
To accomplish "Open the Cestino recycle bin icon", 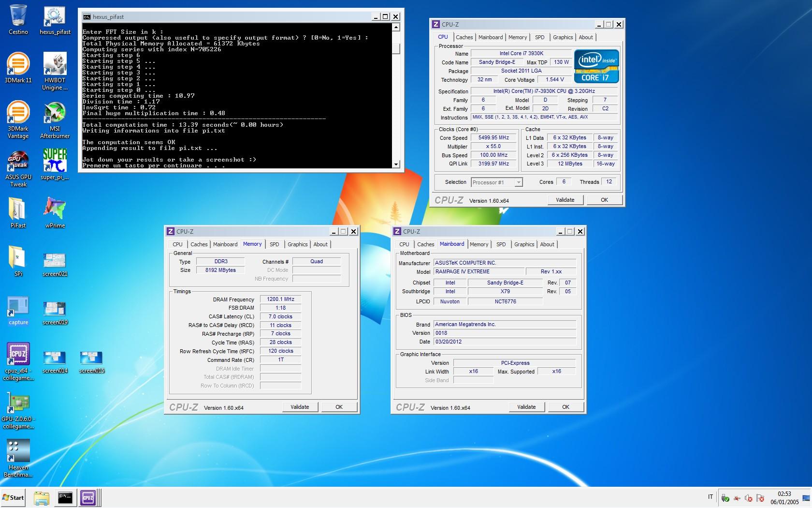I will point(18,20).
